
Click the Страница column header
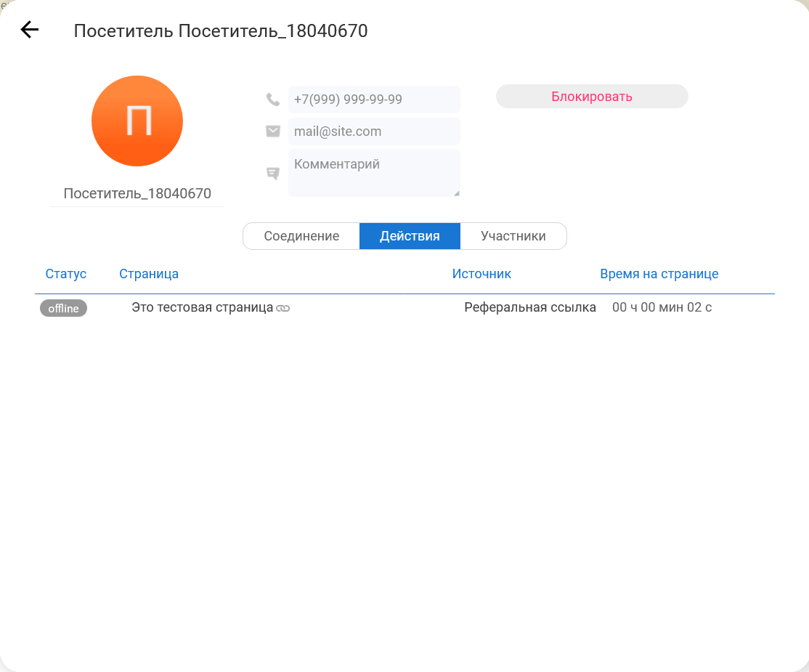point(149,274)
